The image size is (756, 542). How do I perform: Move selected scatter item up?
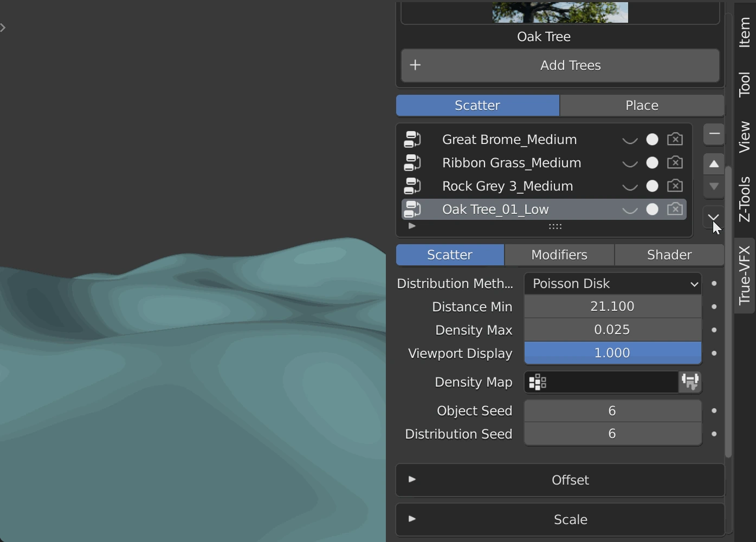(714, 164)
